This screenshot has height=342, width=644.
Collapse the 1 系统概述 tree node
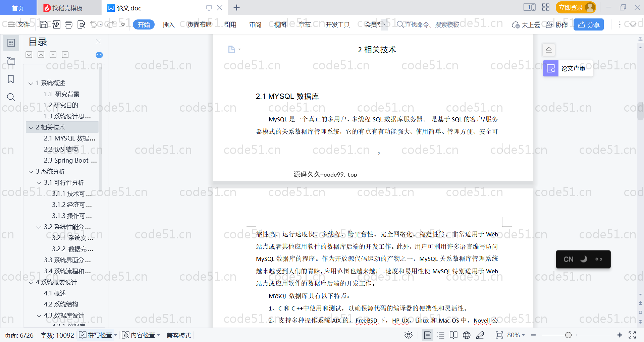click(31, 83)
